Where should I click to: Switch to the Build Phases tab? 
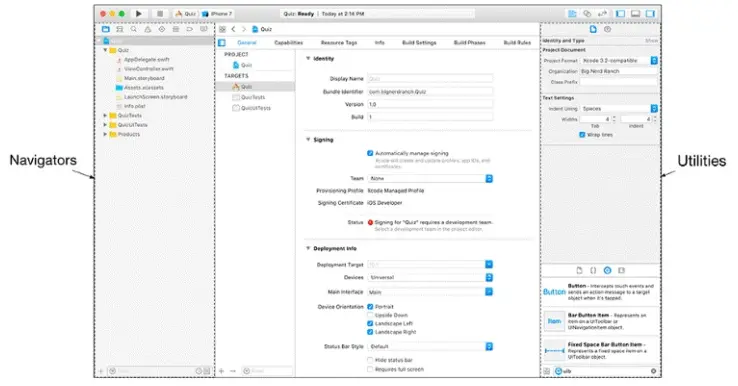469,42
